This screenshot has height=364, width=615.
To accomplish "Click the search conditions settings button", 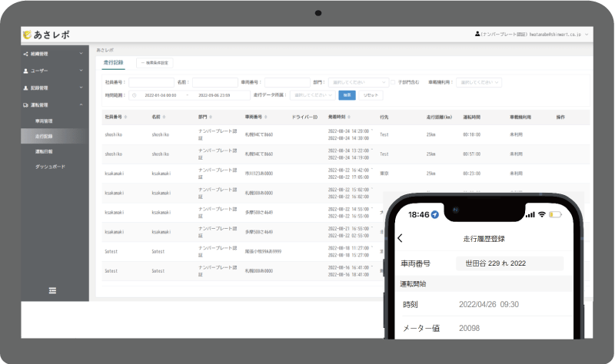I will click(155, 63).
